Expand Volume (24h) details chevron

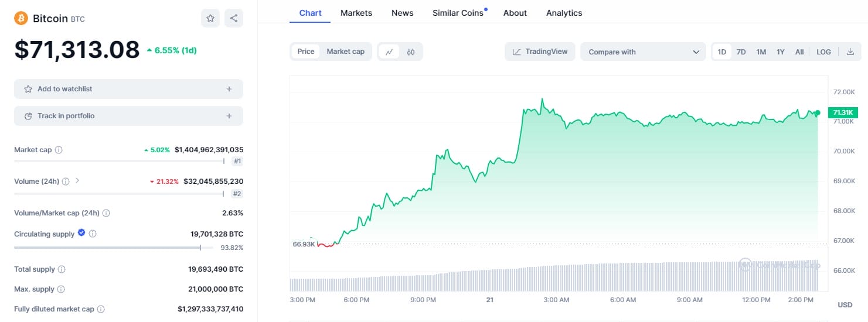[77, 181]
